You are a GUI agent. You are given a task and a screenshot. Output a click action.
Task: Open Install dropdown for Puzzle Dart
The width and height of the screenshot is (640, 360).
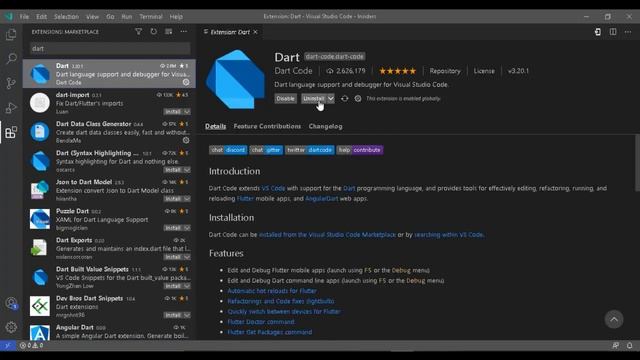(187, 227)
